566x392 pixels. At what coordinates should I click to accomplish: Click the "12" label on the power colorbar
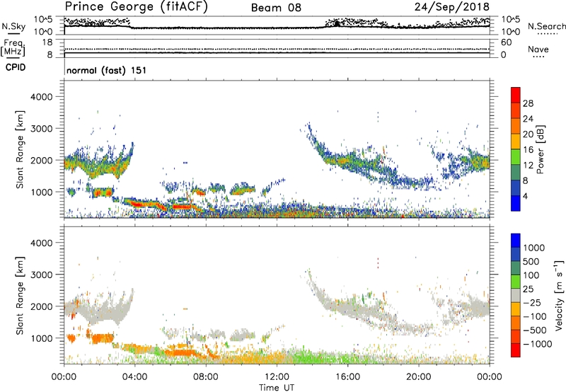coord(528,166)
